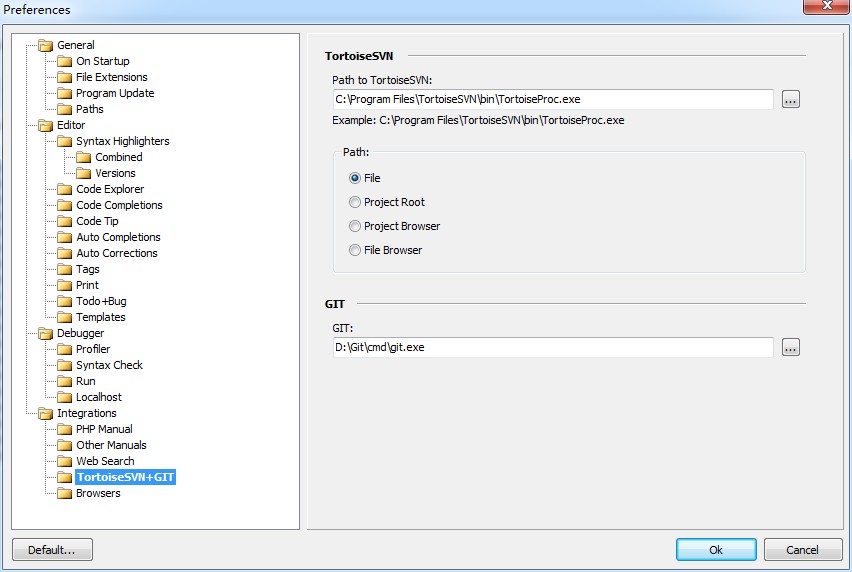
Task: Click the folder icon beside Debugger
Action: coord(46,334)
